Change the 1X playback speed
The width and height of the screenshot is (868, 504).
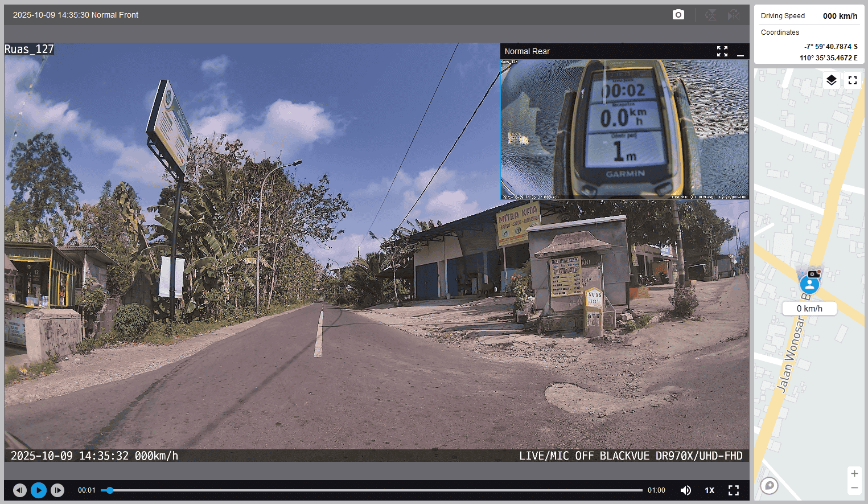(709, 490)
